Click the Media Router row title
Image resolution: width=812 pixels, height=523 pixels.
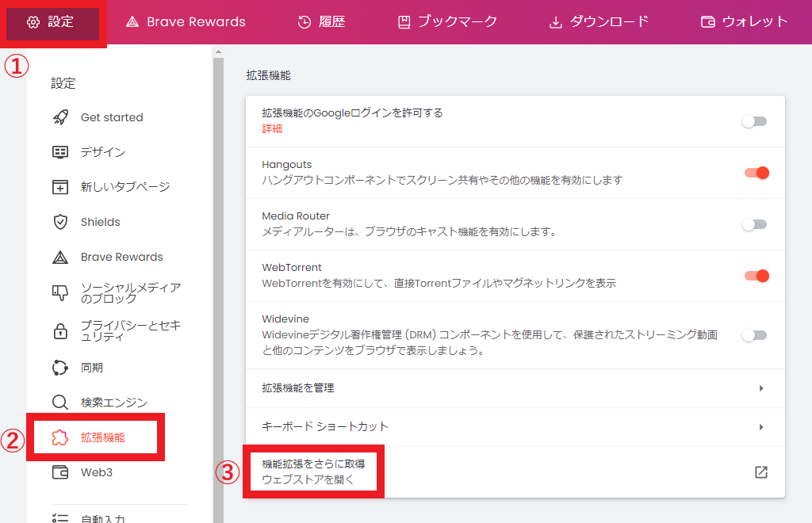[x=296, y=216]
